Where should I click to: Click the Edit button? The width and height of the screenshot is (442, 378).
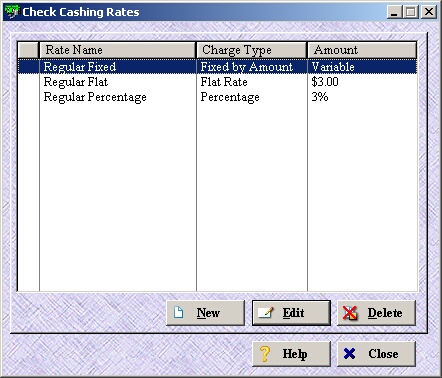point(291,313)
